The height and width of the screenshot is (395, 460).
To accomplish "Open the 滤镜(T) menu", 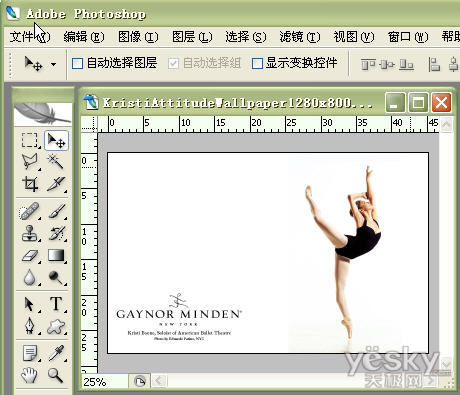I will 300,36.
